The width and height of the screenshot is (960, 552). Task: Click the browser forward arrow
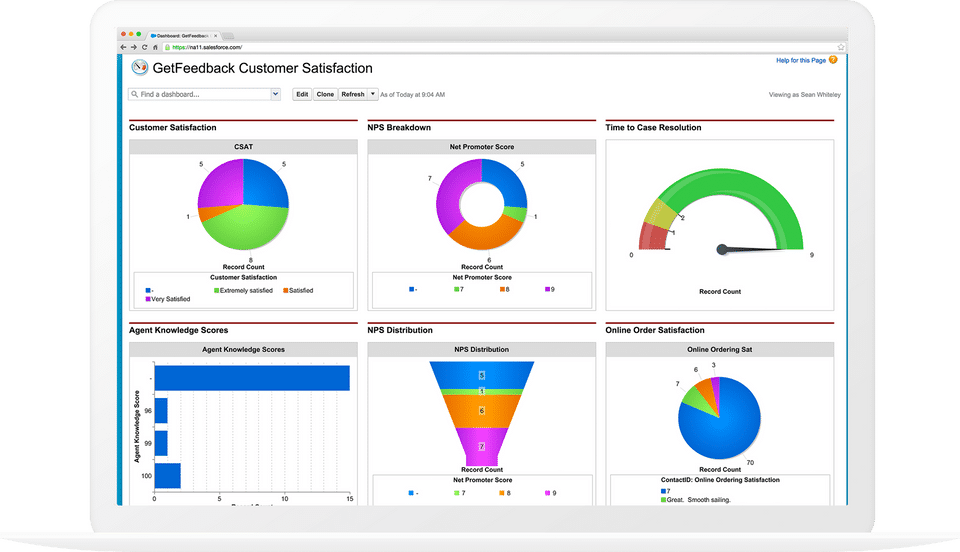click(x=133, y=47)
